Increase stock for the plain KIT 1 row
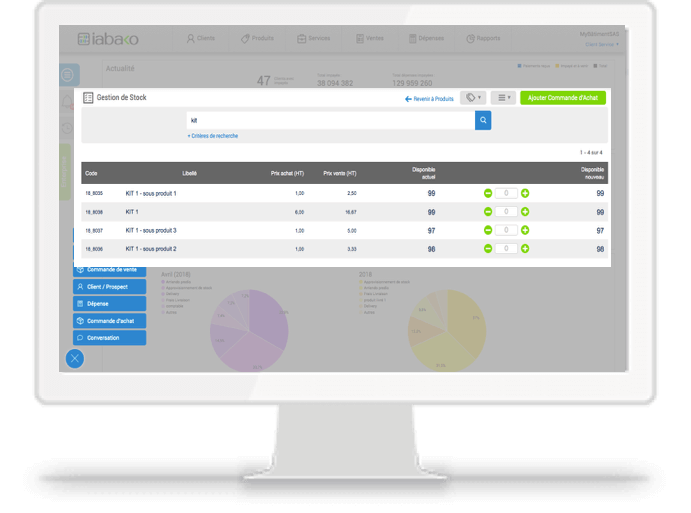The height and width of the screenshot is (513, 691). click(525, 212)
